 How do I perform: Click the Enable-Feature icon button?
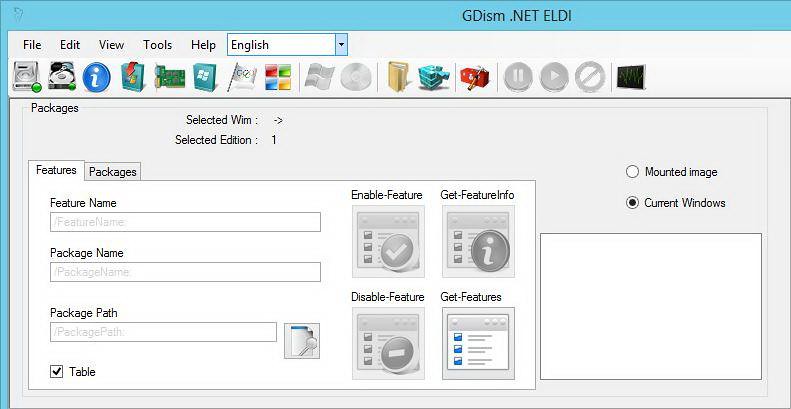pos(388,241)
